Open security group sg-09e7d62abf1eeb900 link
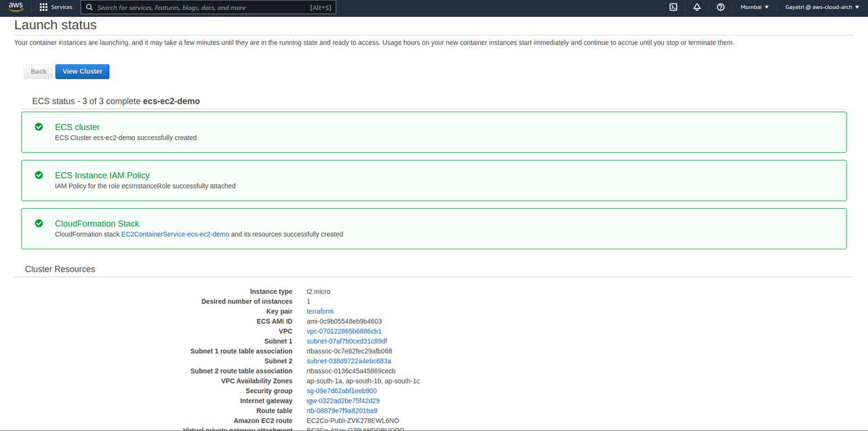 (342, 391)
